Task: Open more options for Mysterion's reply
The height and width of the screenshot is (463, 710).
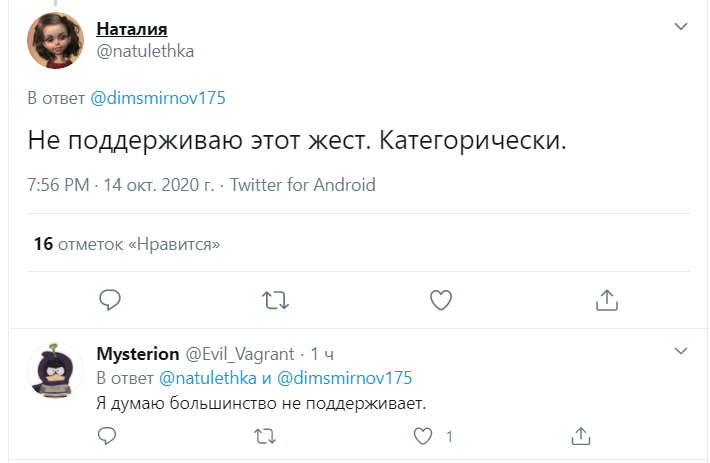Action: (x=681, y=351)
